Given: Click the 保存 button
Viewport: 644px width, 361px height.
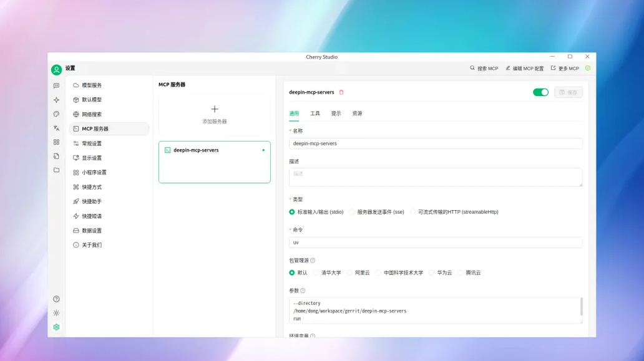Looking at the screenshot, I should click(x=568, y=92).
